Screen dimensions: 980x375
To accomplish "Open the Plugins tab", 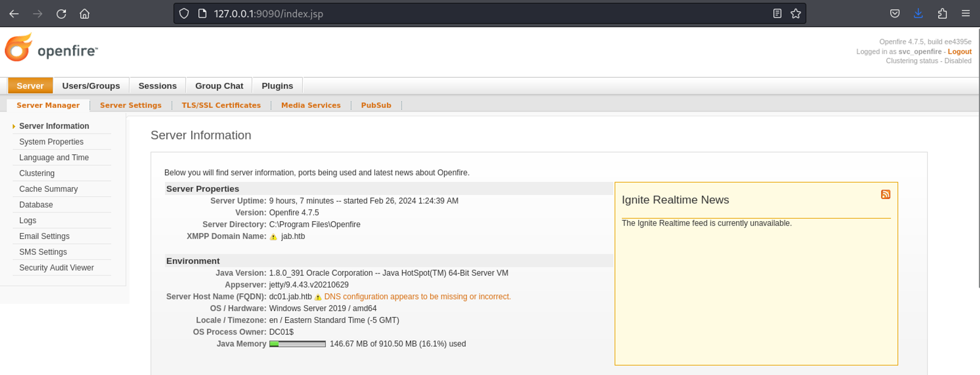I will [277, 86].
